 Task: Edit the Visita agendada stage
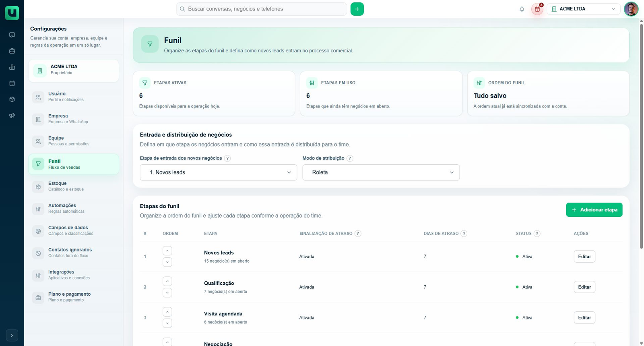584,318
